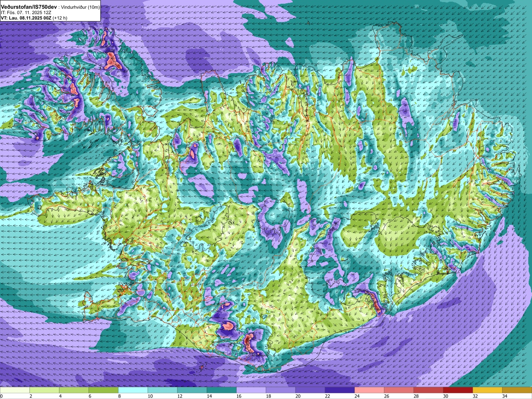The width and height of the screenshot is (532, 399).
Task: Click the pale yellow 0–2 legend swatch
Action: click(15, 390)
